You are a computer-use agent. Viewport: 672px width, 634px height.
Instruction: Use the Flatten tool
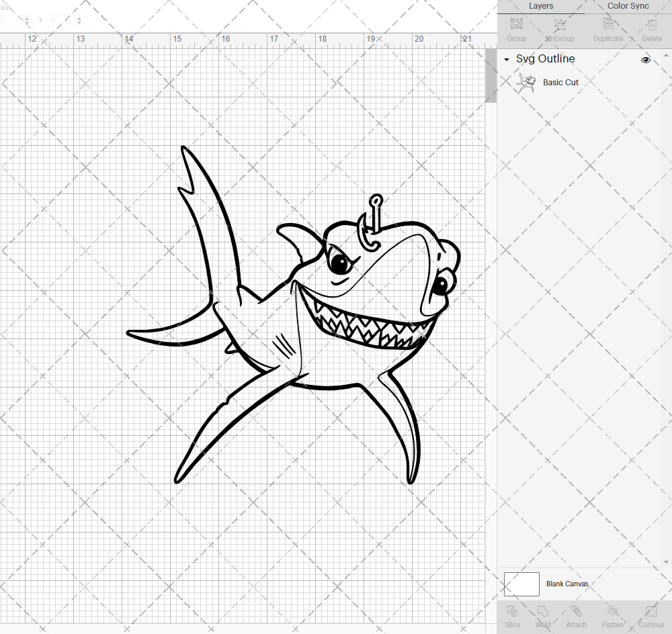(x=612, y=615)
